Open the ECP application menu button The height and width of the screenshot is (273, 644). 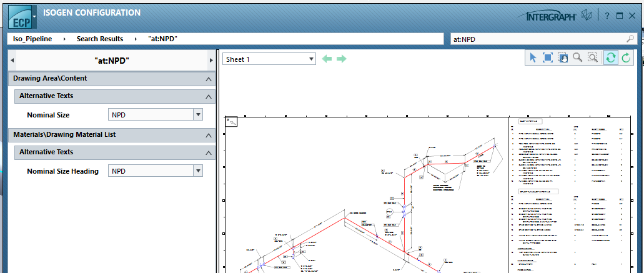[22, 17]
